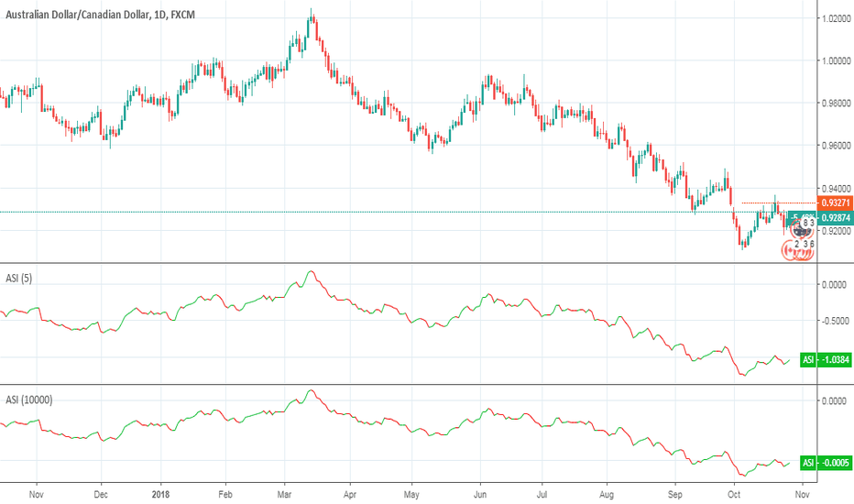Click the 0.96000 price scale label
The width and height of the screenshot is (854, 504).
click(836, 146)
